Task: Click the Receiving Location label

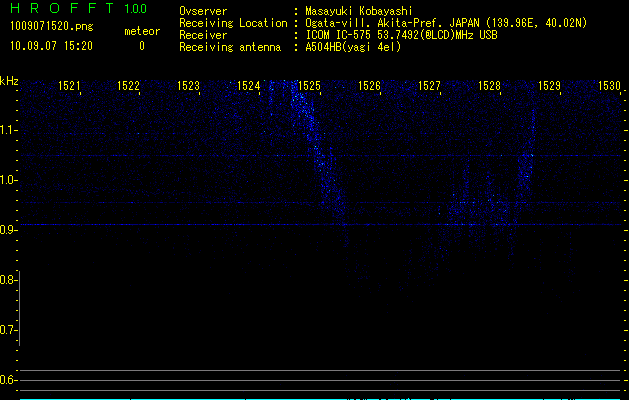Action: coord(233,23)
